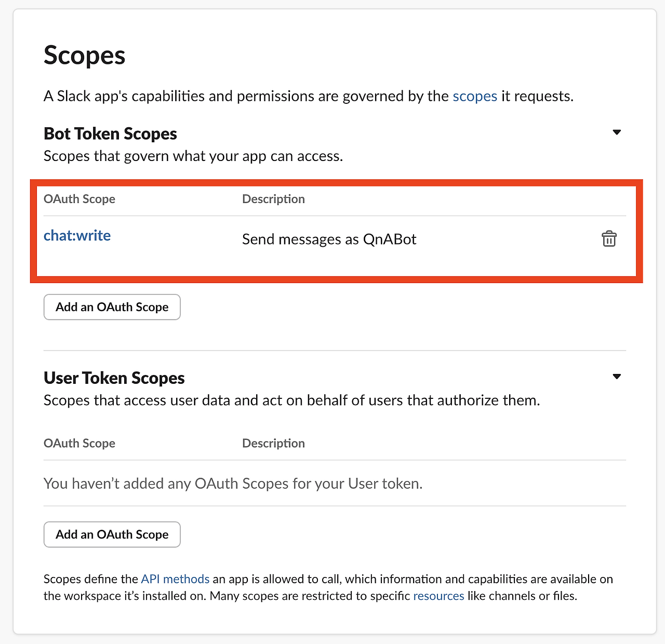Collapse the Bot Token Scopes section
The height and width of the screenshot is (644, 665).
[x=617, y=132]
